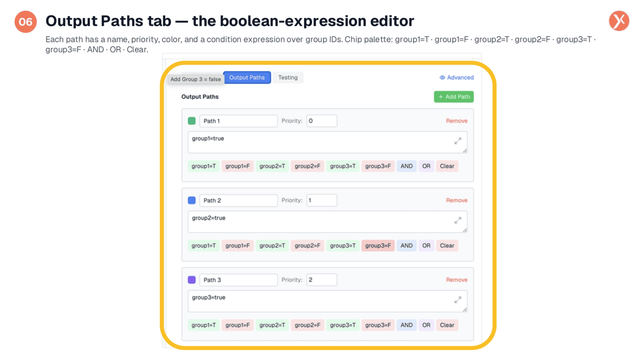644x362 pixels.
Task: Expand the group2=true expression editor
Action: [458, 220]
